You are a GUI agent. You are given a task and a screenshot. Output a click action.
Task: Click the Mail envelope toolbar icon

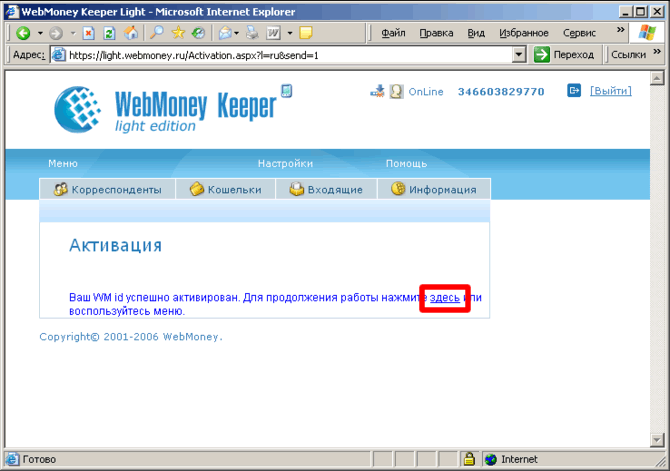click(x=225, y=33)
